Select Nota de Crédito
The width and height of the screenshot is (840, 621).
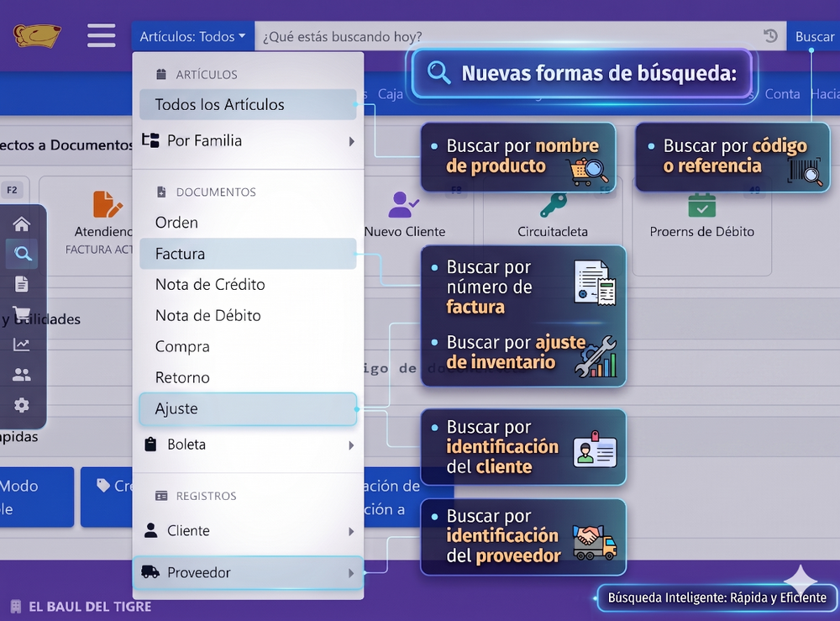click(x=248, y=285)
